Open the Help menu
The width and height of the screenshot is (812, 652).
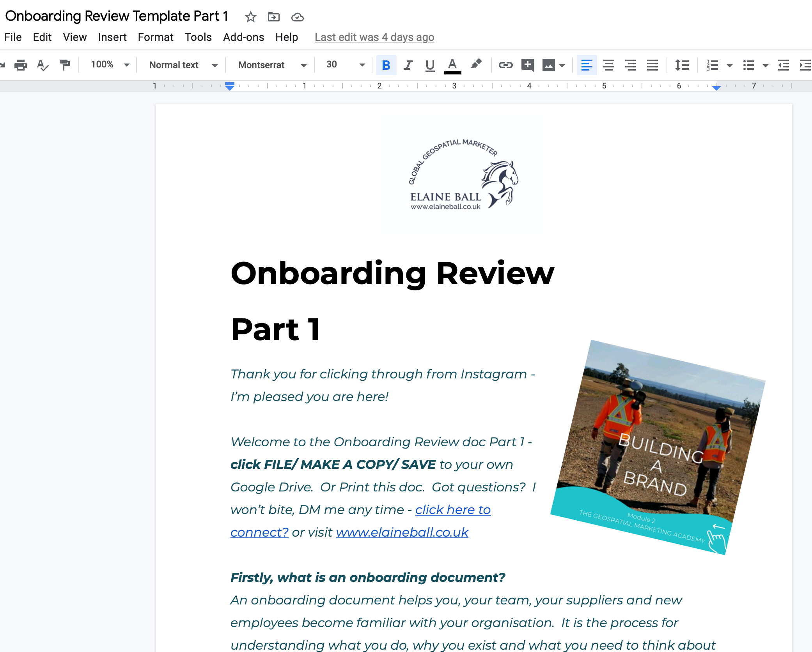287,37
